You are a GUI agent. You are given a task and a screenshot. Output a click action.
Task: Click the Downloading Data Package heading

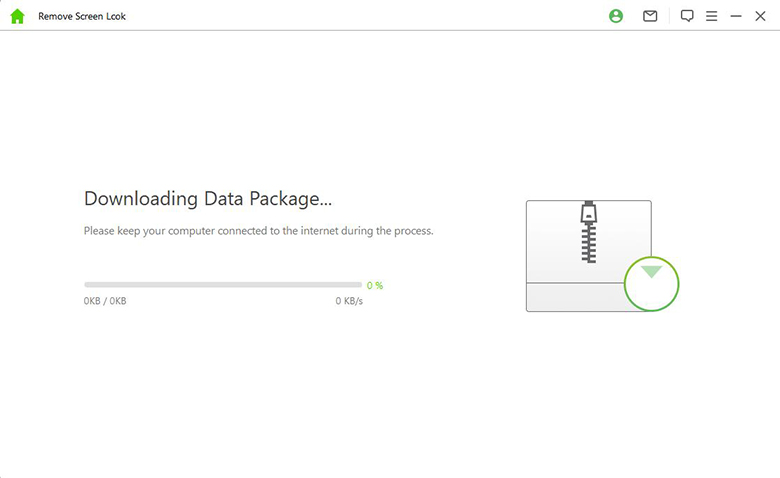(207, 199)
